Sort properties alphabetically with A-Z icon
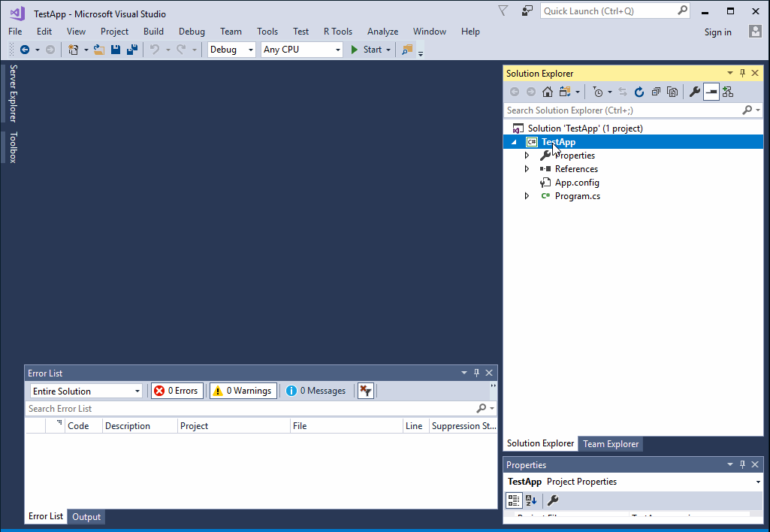Screen dimensions: 770x532 (x=531, y=500)
